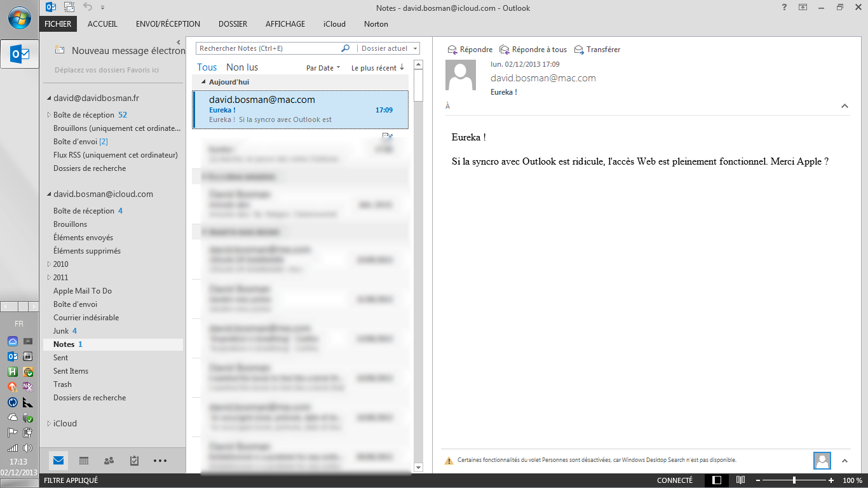This screenshot has height=488, width=868.
Task: Click the Transférer button
Action: tap(597, 49)
